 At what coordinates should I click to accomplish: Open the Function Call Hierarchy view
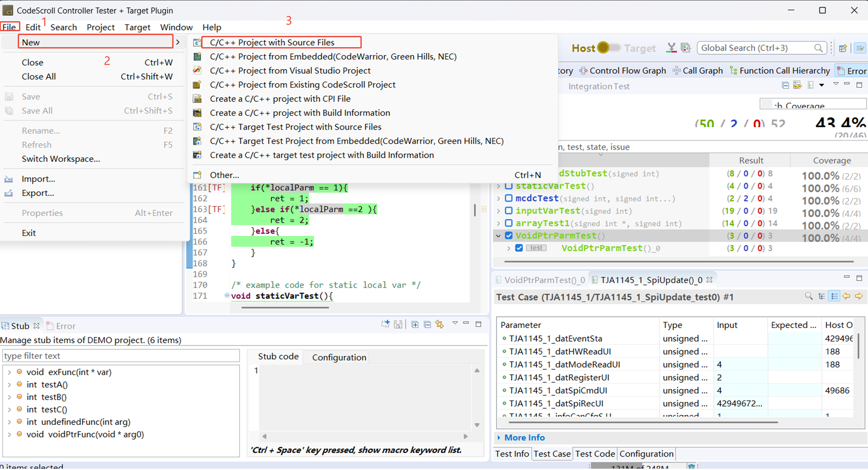[x=780, y=71]
